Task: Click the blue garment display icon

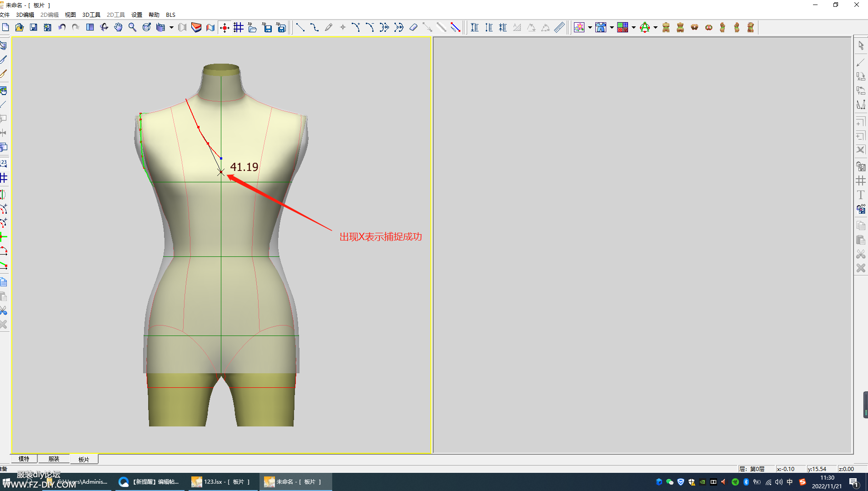Action: [601, 28]
